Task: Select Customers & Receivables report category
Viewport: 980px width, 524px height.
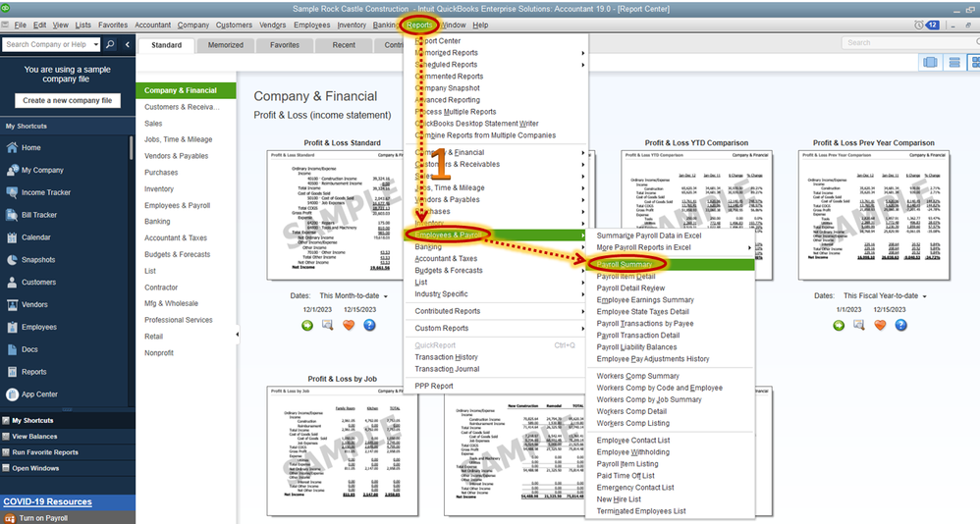Action: coord(182,107)
